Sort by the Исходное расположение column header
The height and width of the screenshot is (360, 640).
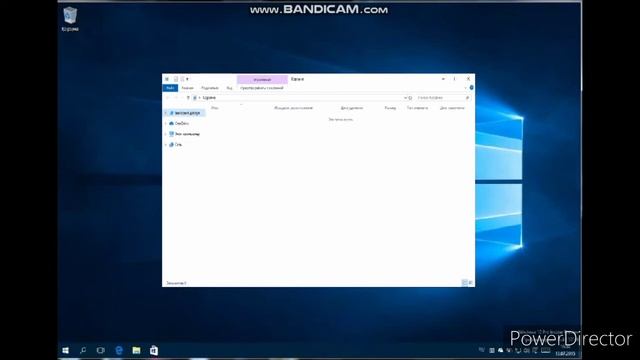click(293, 108)
